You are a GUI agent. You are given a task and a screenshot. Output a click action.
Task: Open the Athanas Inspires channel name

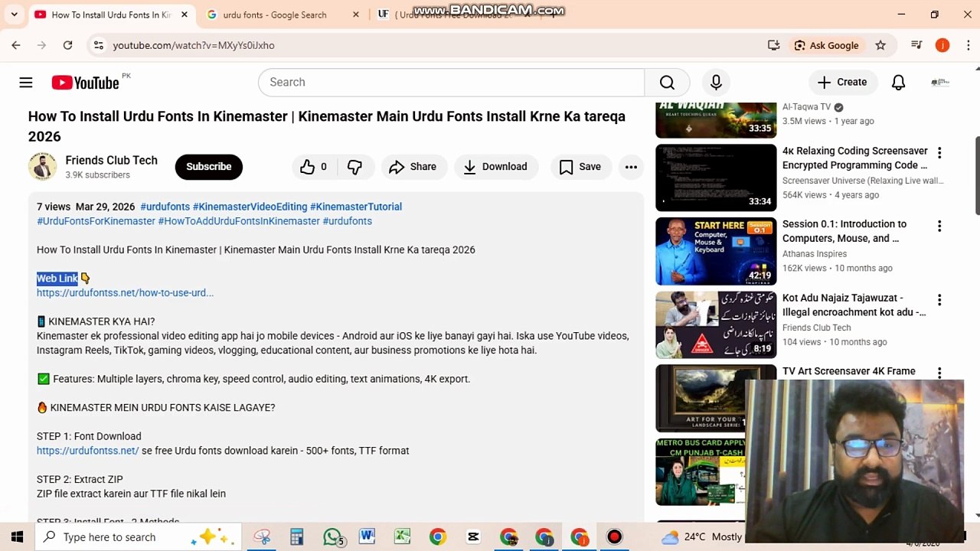coord(815,254)
